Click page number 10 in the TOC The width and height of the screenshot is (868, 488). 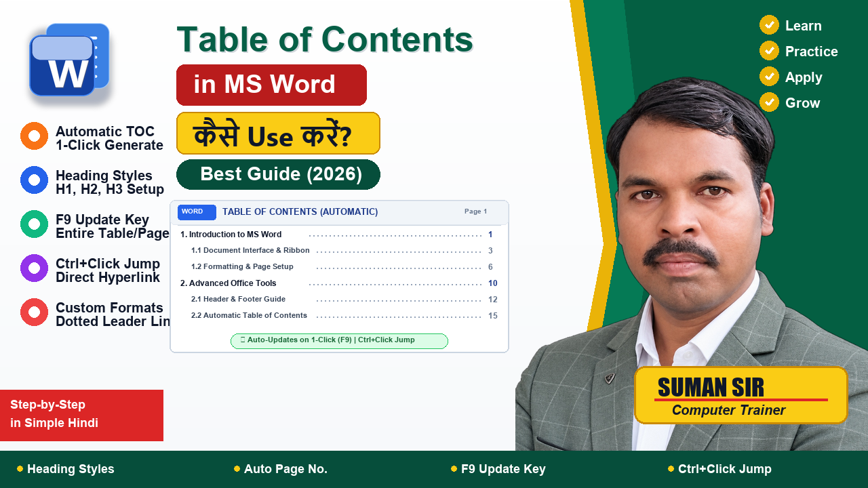click(493, 283)
